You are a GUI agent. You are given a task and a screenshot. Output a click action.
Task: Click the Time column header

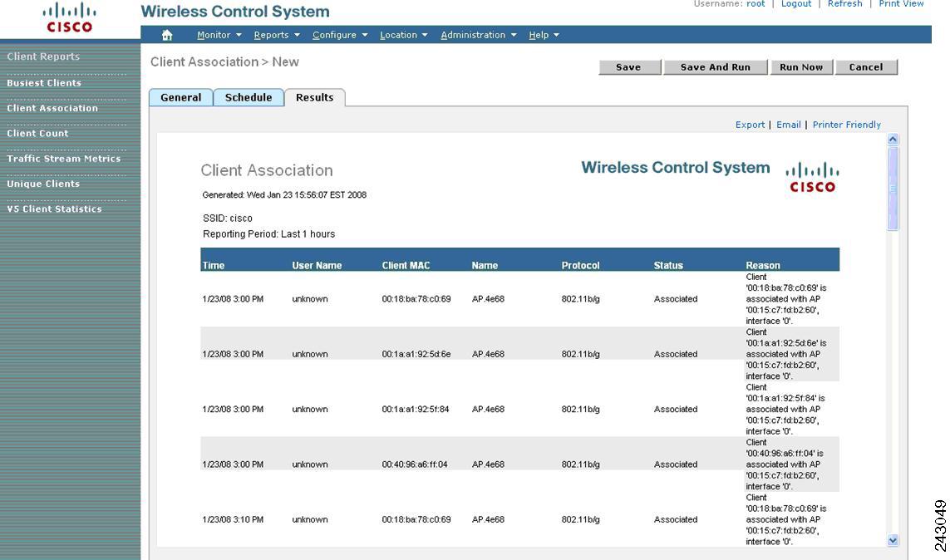[214, 265]
